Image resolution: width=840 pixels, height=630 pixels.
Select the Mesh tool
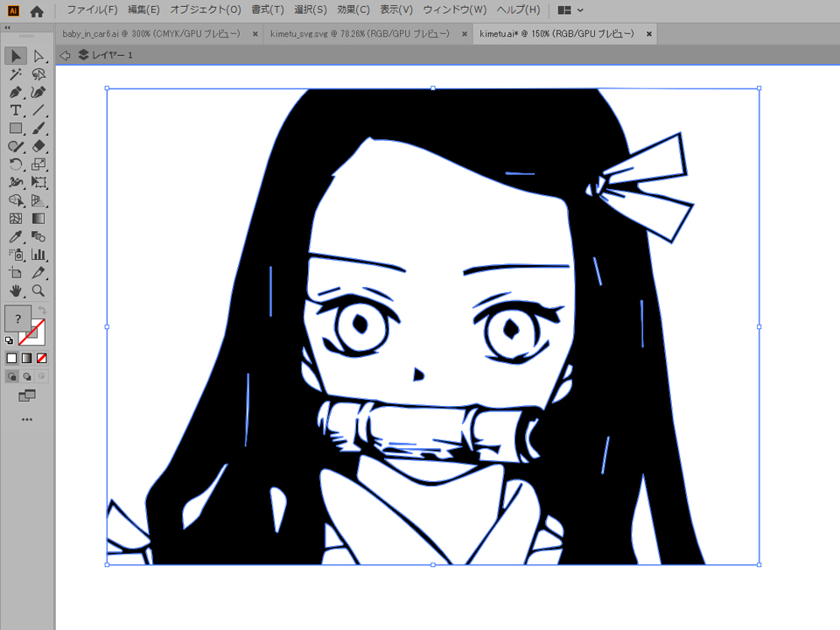coord(16,219)
